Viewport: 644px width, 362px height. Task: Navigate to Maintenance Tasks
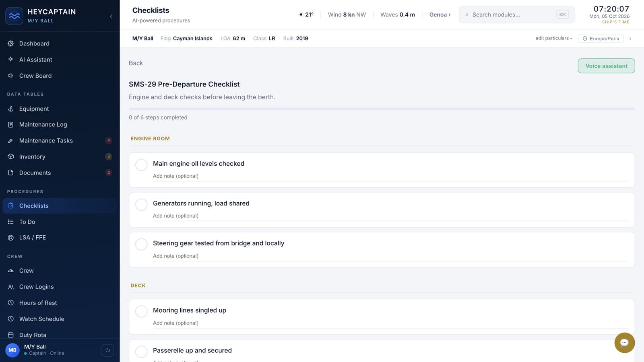pyautogui.click(x=60, y=141)
